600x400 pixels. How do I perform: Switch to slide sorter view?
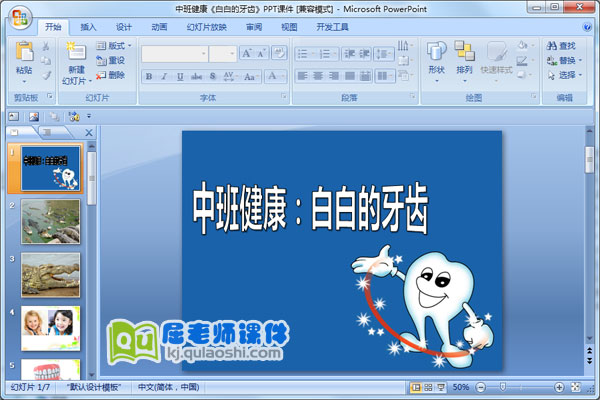[x=428, y=387]
